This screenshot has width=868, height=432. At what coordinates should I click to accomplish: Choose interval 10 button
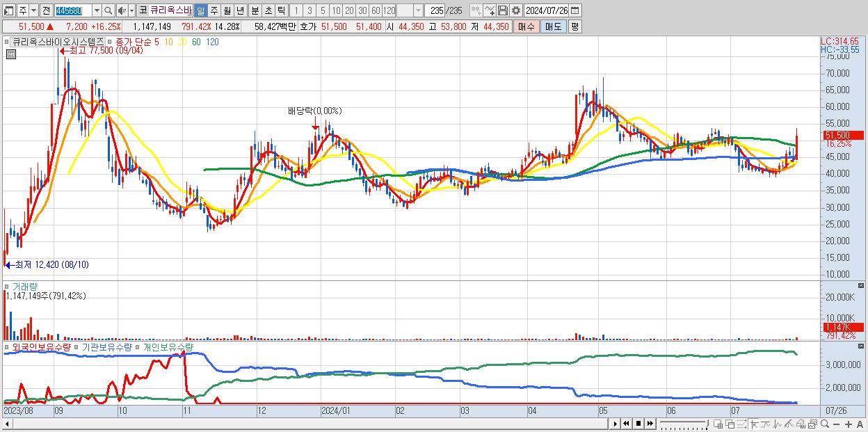336,10
